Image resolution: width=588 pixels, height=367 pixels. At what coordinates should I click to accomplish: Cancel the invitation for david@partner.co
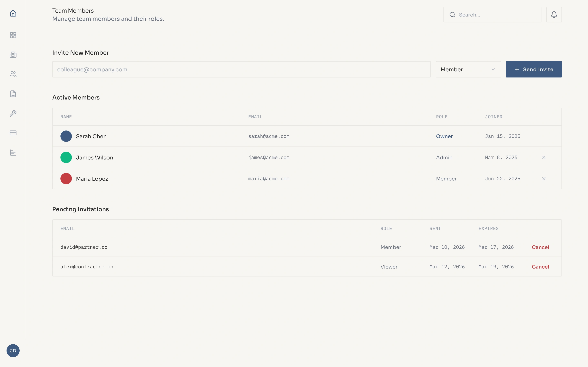tap(541, 247)
